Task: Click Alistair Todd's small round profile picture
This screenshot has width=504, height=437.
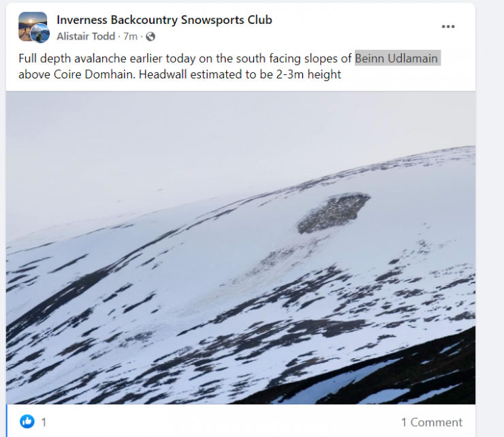Action: coord(40,33)
